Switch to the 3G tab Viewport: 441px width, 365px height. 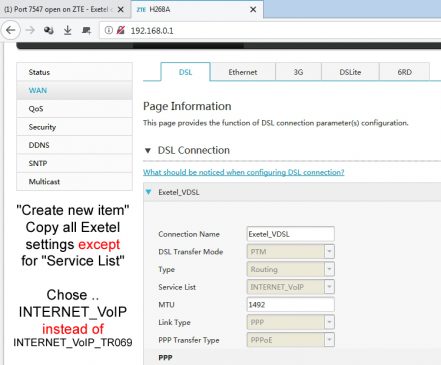298,72
